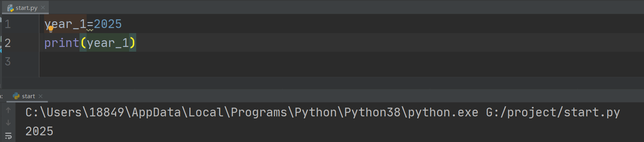
Task: Toggle soft-wrap in run console
Action: (8, 136)
